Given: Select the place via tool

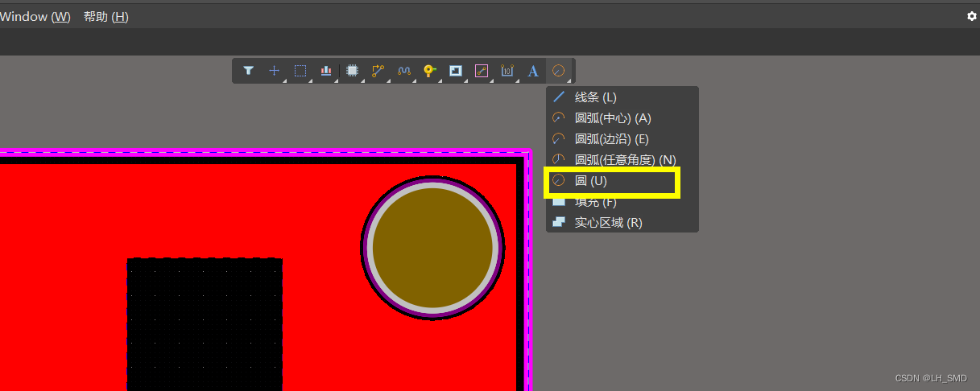Looking at the screenshot, I should click(430, 71).
